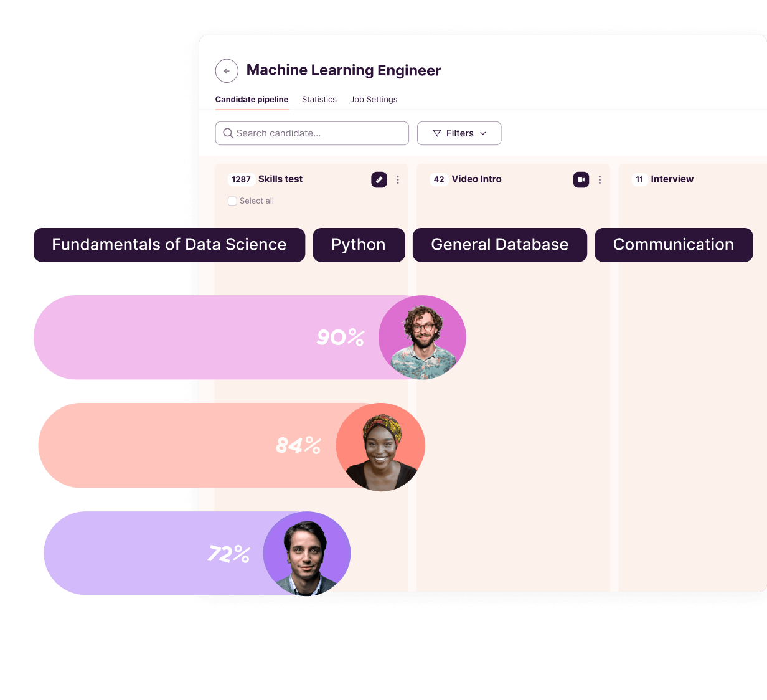Click the General Database tag
The image size is (767, 700).
499,245
